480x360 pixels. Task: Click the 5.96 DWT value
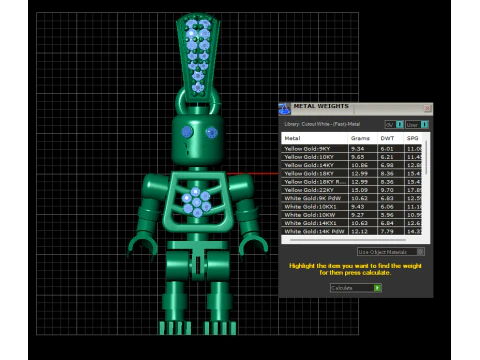(x=387, y=215)
